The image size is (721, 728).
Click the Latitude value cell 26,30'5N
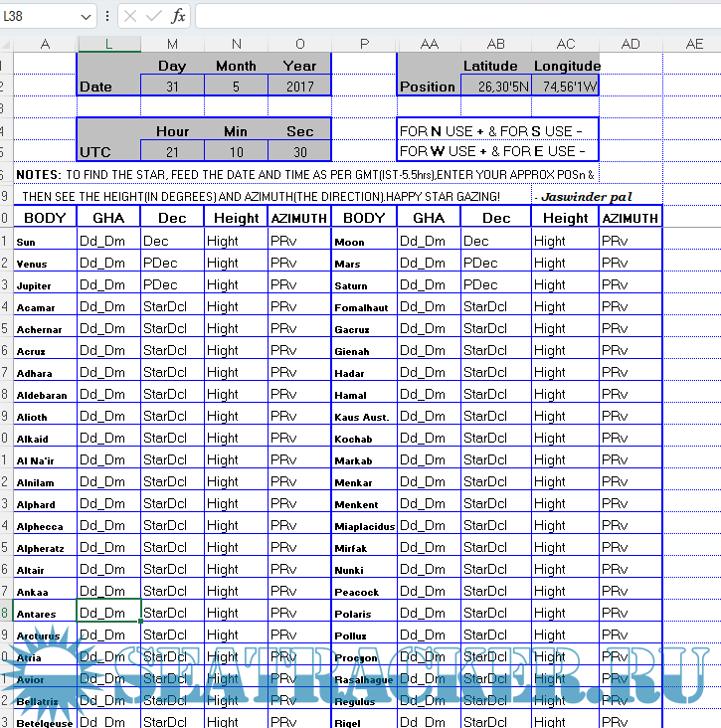pos(496,87)
